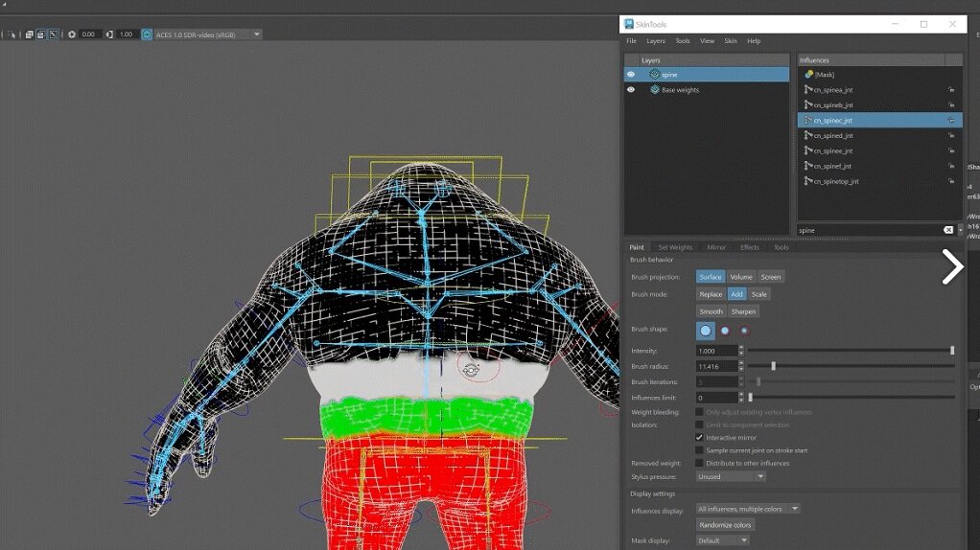
Task: Open the Skin menu
Action: [x=731, y=41]
